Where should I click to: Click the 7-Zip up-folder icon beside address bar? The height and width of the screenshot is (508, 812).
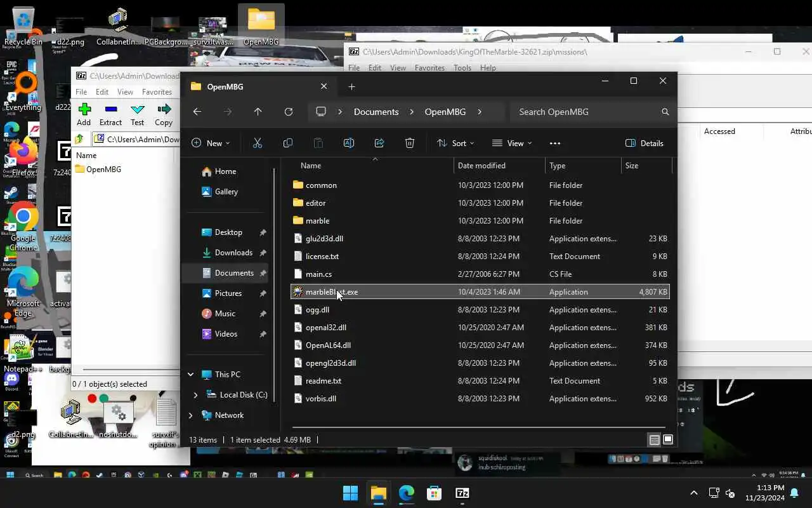click(x=79, y=139)
